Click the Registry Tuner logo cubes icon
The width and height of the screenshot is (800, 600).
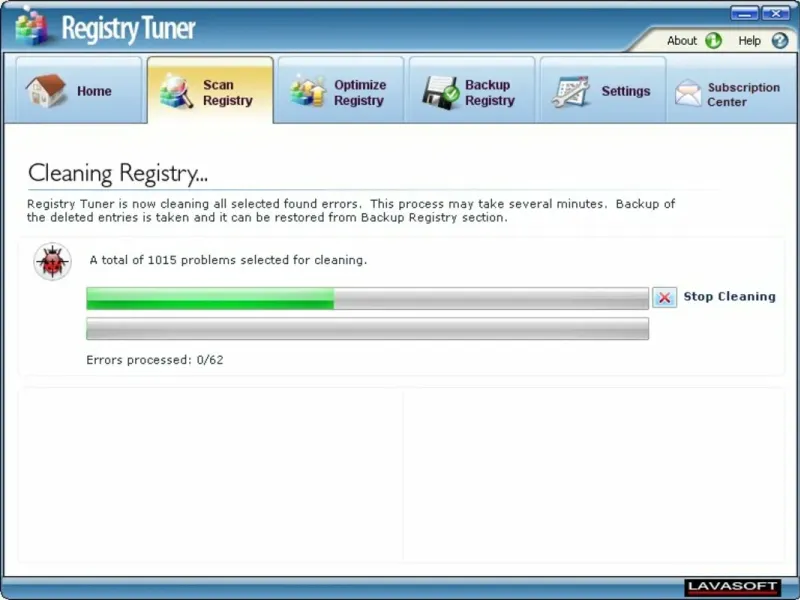pyautogui.click(x=32, y=27)
